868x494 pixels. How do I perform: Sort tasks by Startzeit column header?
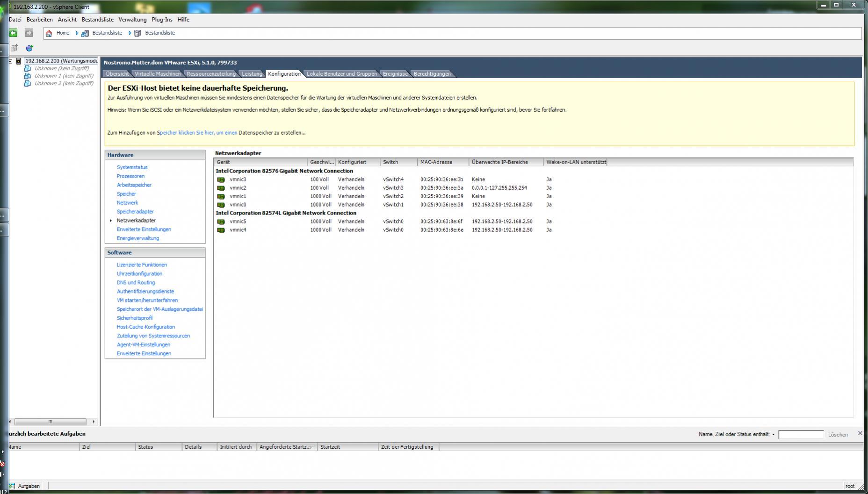click(348, 447)
